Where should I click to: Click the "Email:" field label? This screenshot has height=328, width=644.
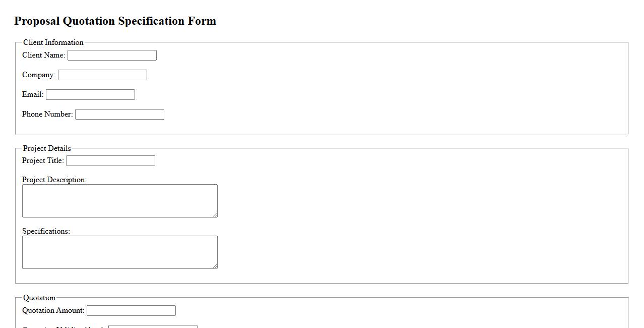pyautogui.click(x=33, y=94)
